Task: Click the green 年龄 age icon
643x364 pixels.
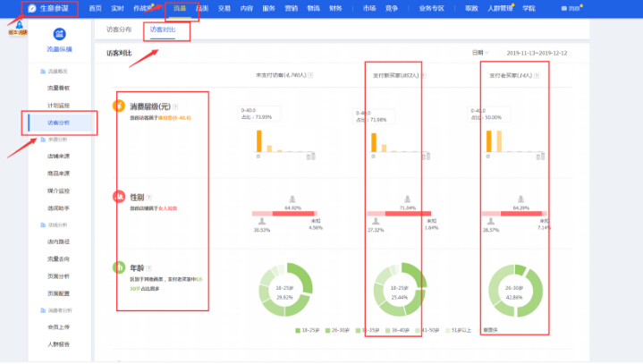Action: point(117,267)
